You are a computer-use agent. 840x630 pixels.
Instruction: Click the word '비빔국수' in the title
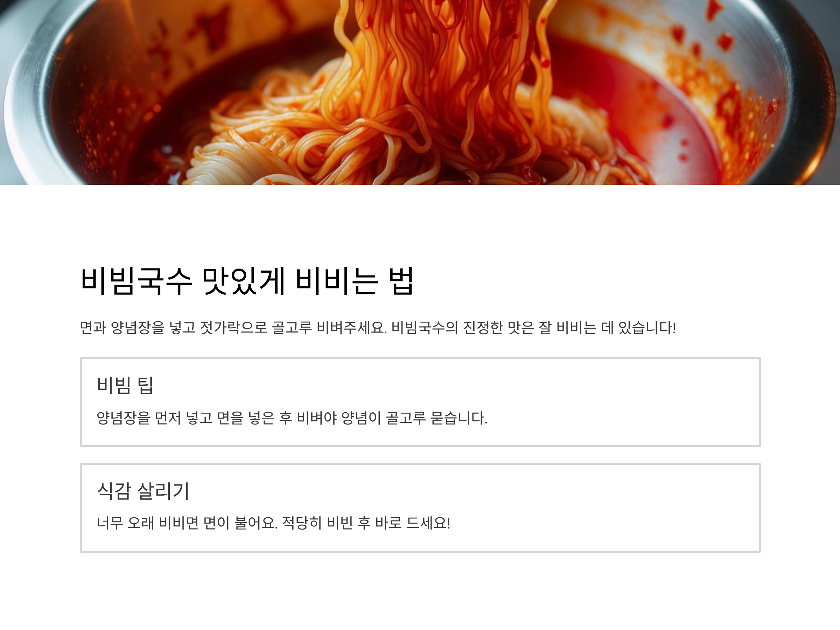pos(136,281)
